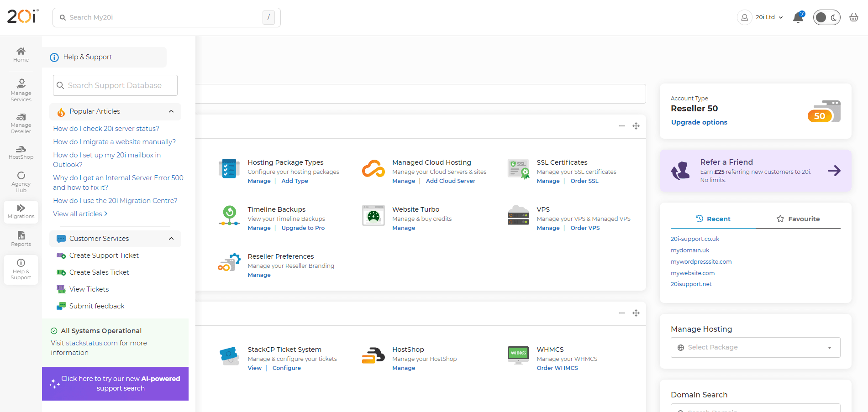Viewport: 868px width, 412px height.
Task: Open Agency Hub sidebar item
Action: coord(21,182)
